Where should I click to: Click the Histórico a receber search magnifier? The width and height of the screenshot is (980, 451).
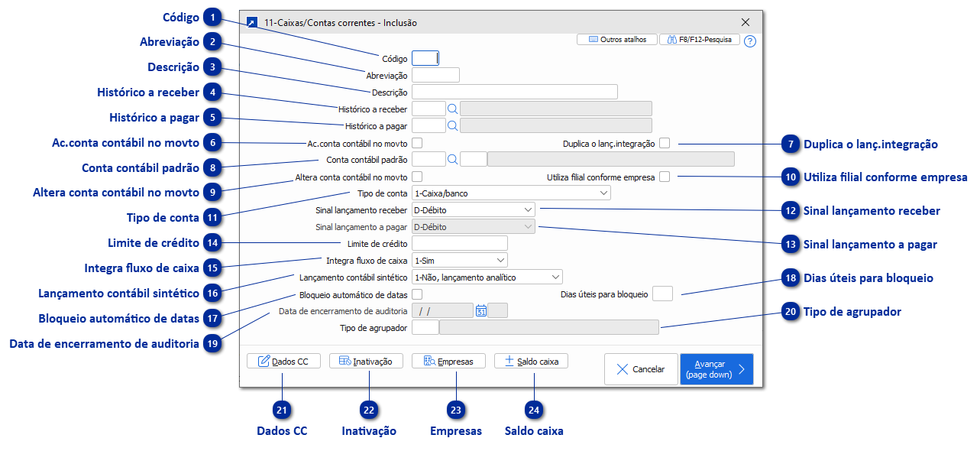(452, 109)
